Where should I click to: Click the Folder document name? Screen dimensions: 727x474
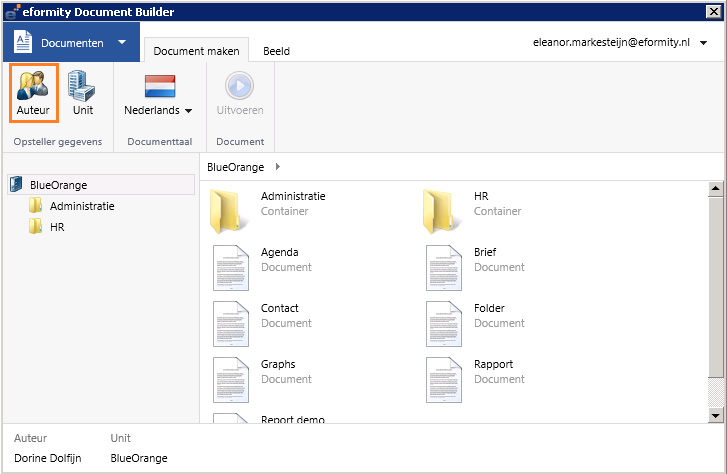click(x=489, y=308)
